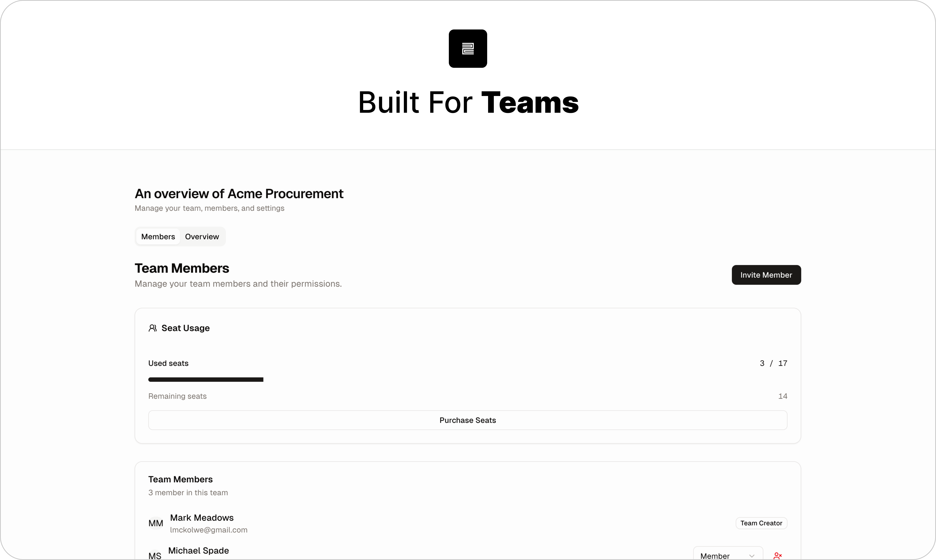Click the MS avatar for Michael Spade
Image resolution: width=936 pixels, height=560 pixels.
(155, 555)
